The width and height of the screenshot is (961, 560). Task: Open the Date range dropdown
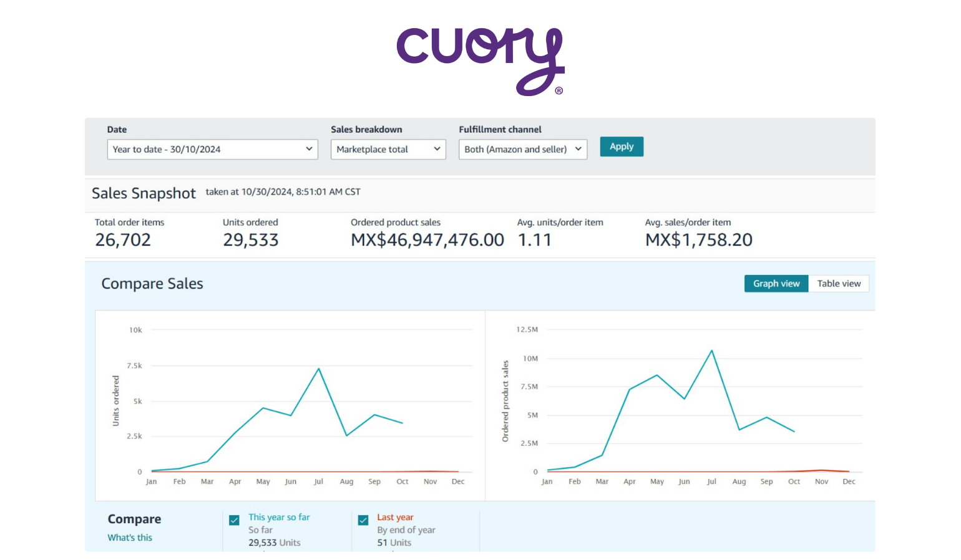pos(212,149)
